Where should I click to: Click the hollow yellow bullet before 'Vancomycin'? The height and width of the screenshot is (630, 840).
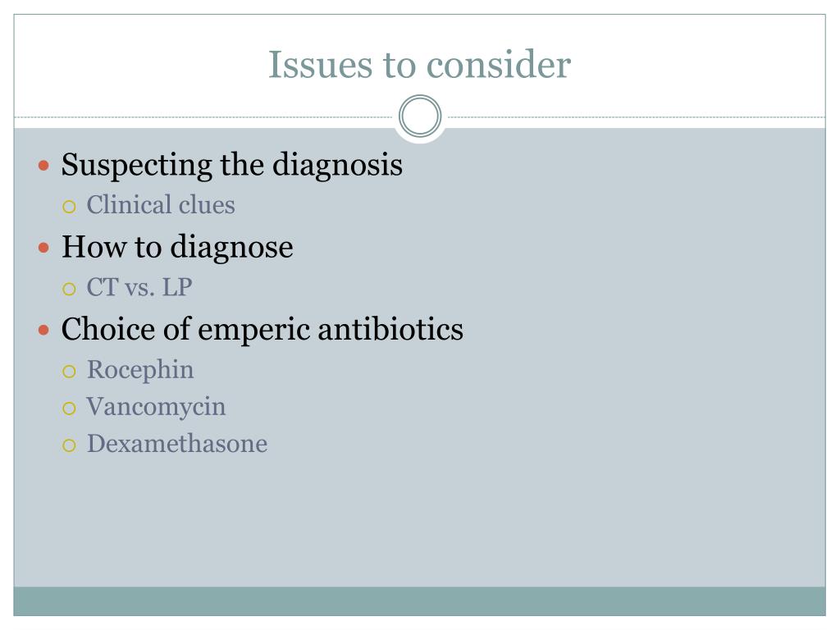point(69,409)
